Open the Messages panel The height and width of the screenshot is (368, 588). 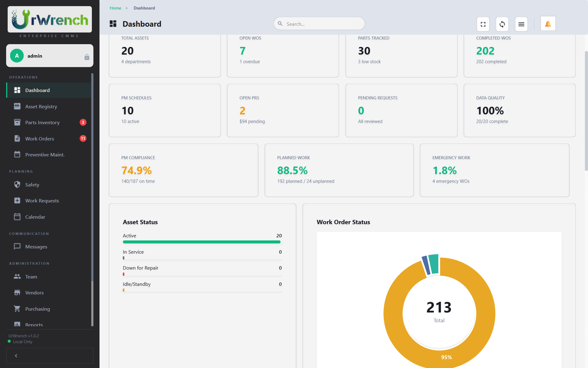(36, 247)
